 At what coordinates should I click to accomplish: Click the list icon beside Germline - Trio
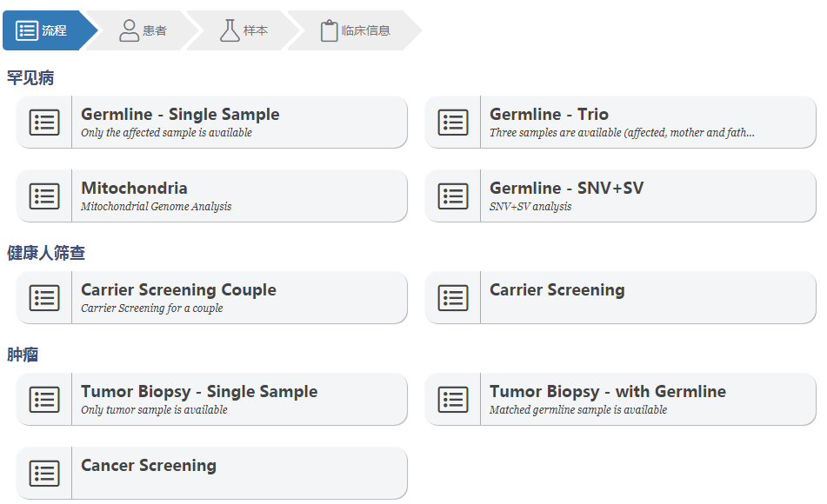coord(453,123)
